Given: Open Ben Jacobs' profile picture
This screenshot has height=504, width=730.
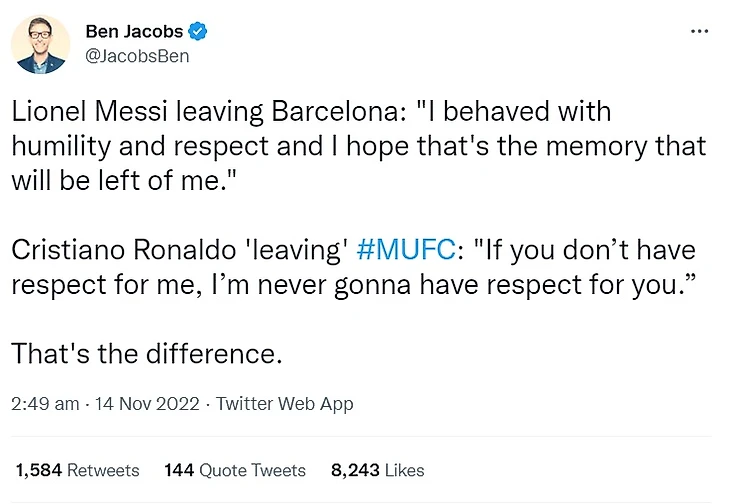Looking at the screenshot, I should 41,43.
